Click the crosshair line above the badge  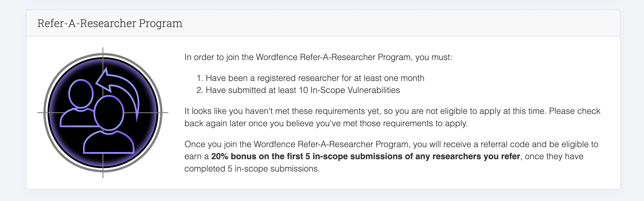[103, 50]
